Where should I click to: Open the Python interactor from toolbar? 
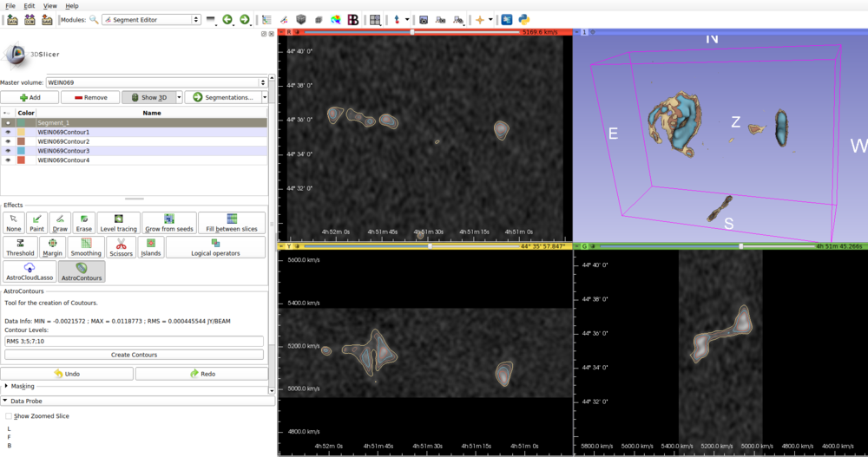point(524,19)
